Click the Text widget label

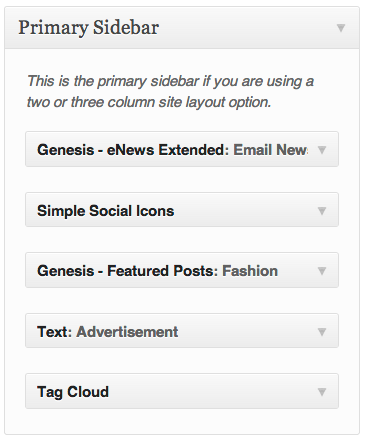(54, 332)
